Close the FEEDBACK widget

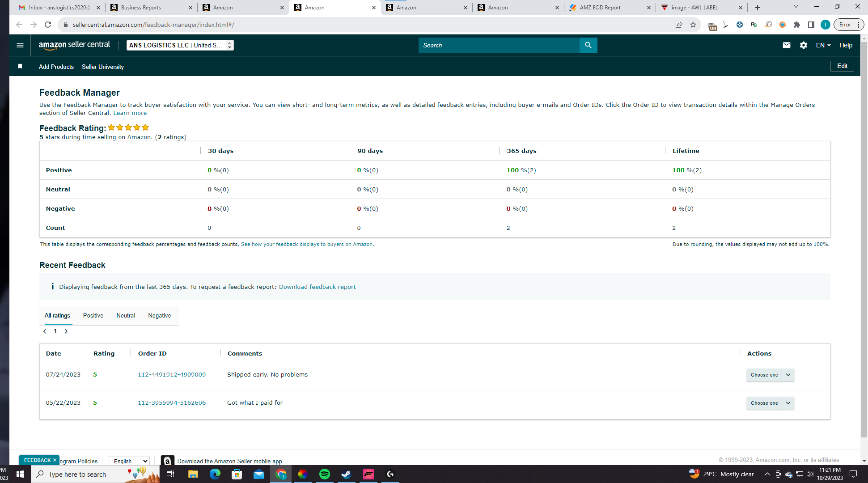pyautogui.click(x=55, y=460)
